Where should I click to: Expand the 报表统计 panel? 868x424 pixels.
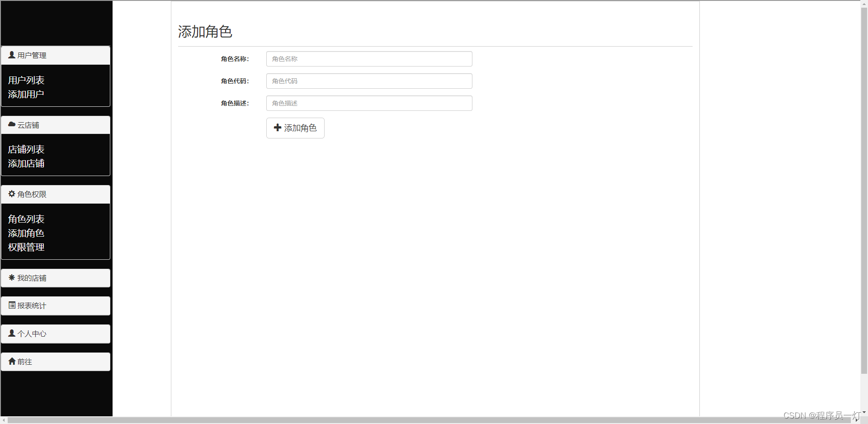pyautogui.click(x=56, y=305)
